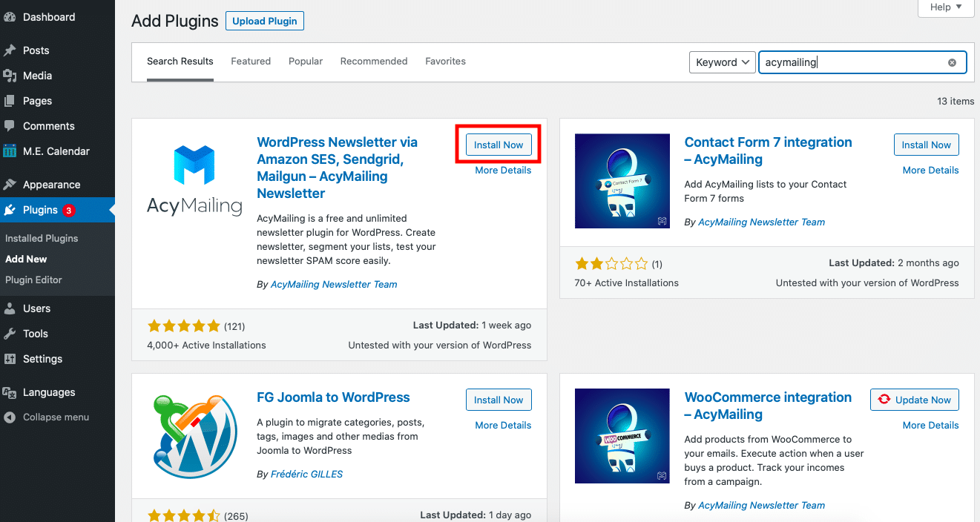The image size is (980, 522).
Task: Switch to the Popular tab
Action: 306,62
